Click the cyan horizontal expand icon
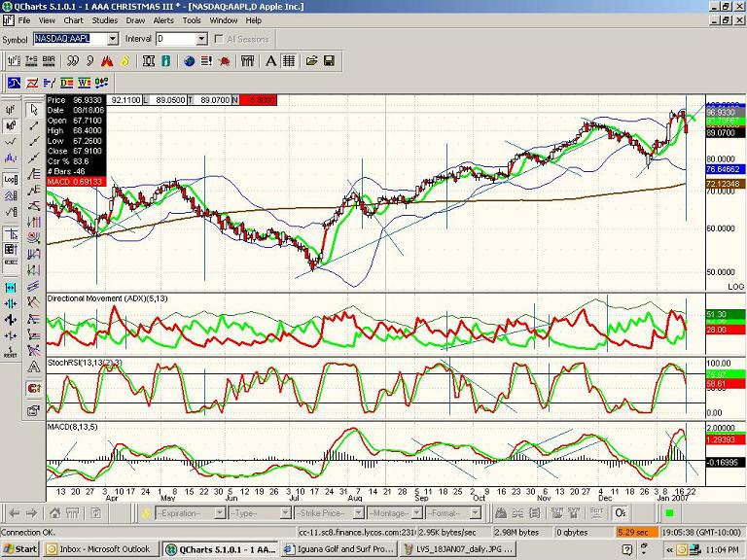The width and height of the screenshot is (747, 560). [11, 288]
